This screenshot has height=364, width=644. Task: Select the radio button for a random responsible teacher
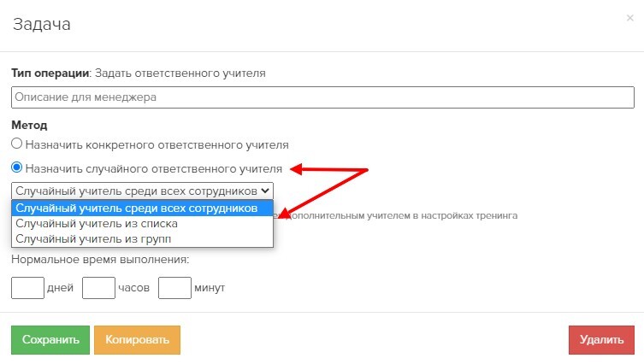pyautogui.click(x=16, y=168)
